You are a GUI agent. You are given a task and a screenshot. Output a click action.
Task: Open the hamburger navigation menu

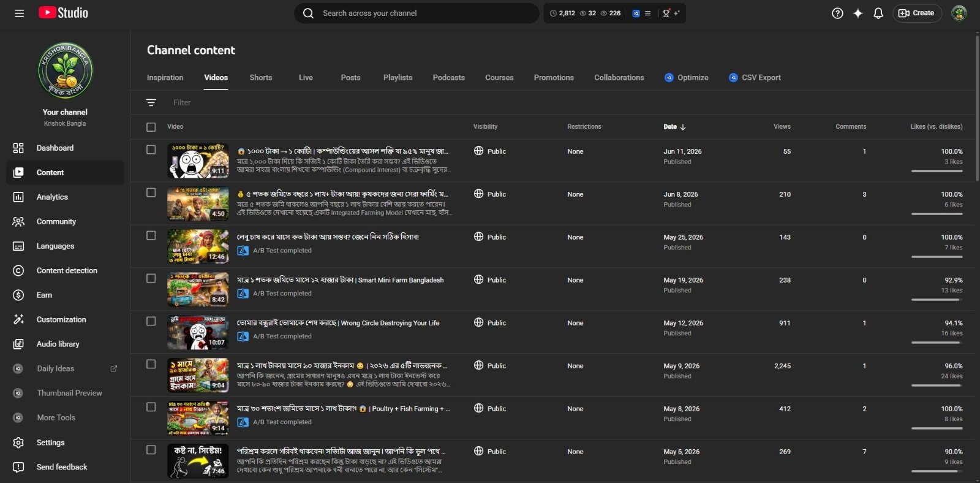19,13
